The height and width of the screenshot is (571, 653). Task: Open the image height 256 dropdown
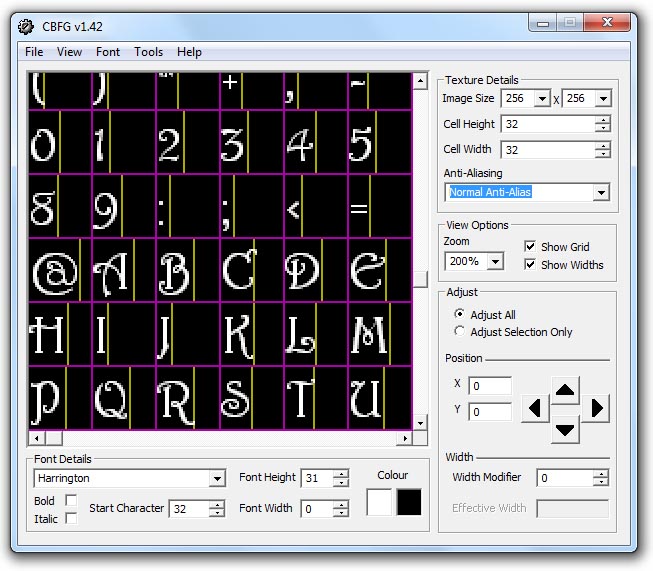coord(603,99)
